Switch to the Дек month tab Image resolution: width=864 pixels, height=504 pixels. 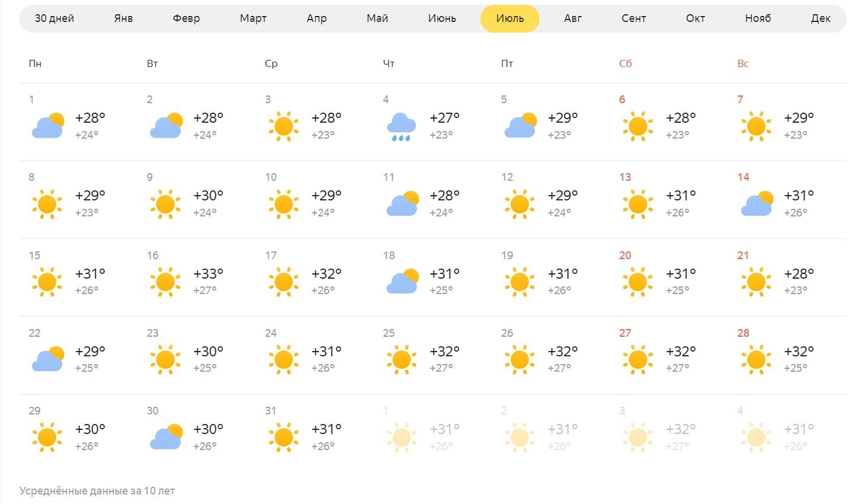tap(821, 18)
